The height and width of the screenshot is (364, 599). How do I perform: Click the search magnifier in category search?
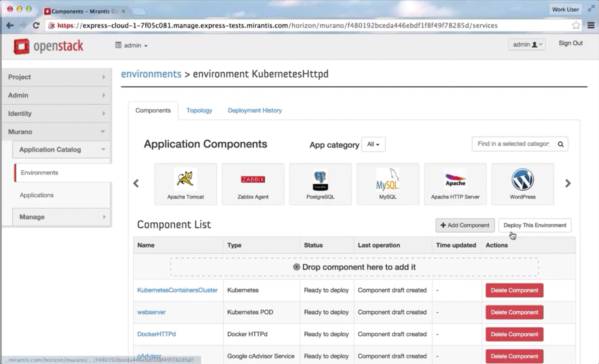[x=560, y=144]
